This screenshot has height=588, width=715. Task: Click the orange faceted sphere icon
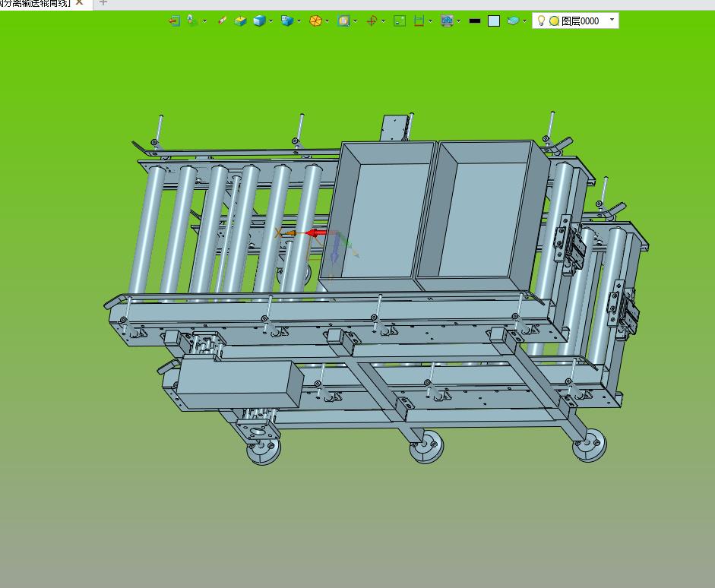[315, 21]
